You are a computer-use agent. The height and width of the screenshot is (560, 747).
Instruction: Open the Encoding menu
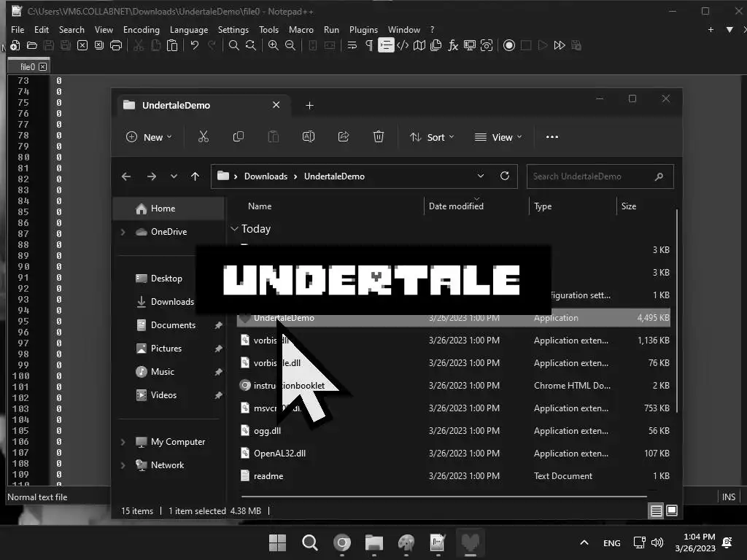[142, 29]
